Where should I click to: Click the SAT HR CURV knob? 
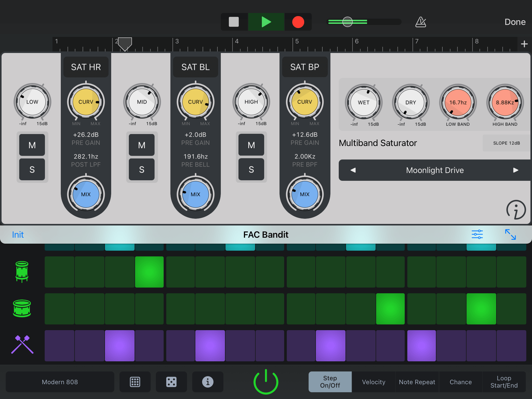click(x=86, y=102)
